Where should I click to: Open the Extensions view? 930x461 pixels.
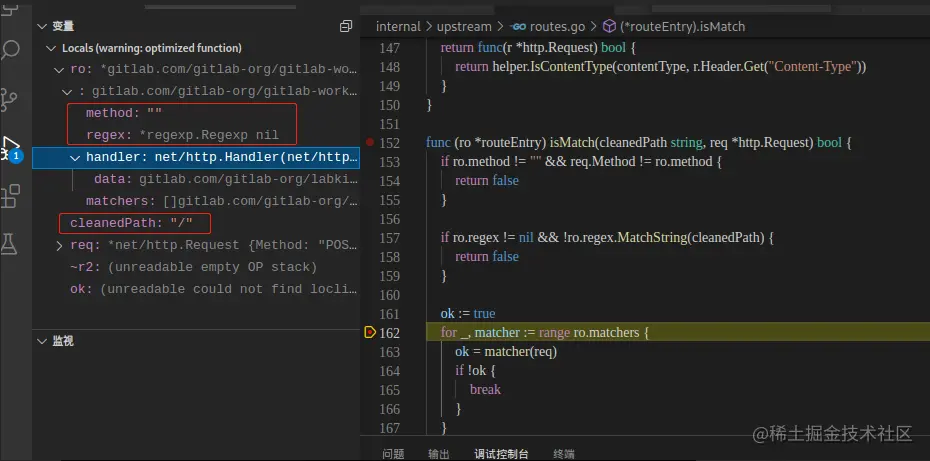pyautogui.click(x=10, y=196)
